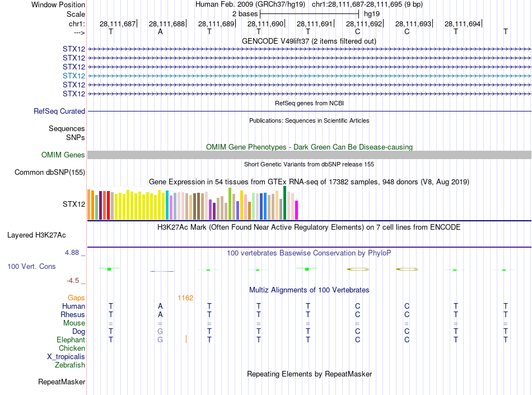Click the orange insertion tick in Elephant row
The image size is (532, 395).
(186, 338)
